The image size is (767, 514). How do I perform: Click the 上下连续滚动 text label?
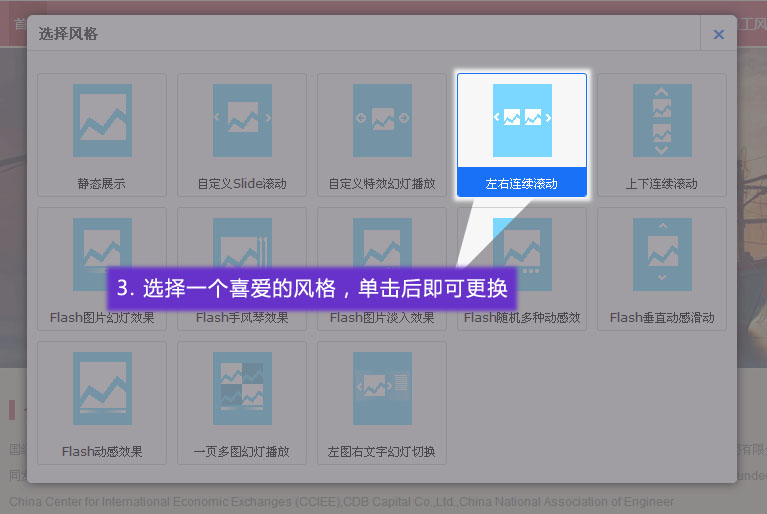662,184
